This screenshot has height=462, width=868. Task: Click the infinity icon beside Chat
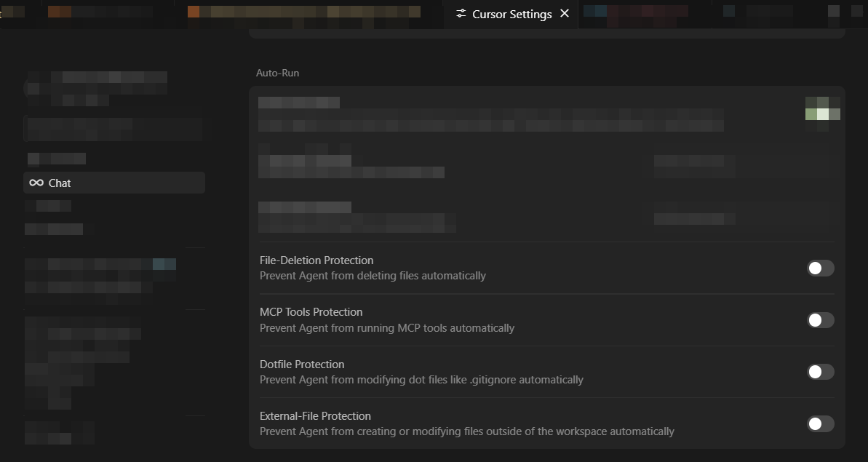coord(36,183)
